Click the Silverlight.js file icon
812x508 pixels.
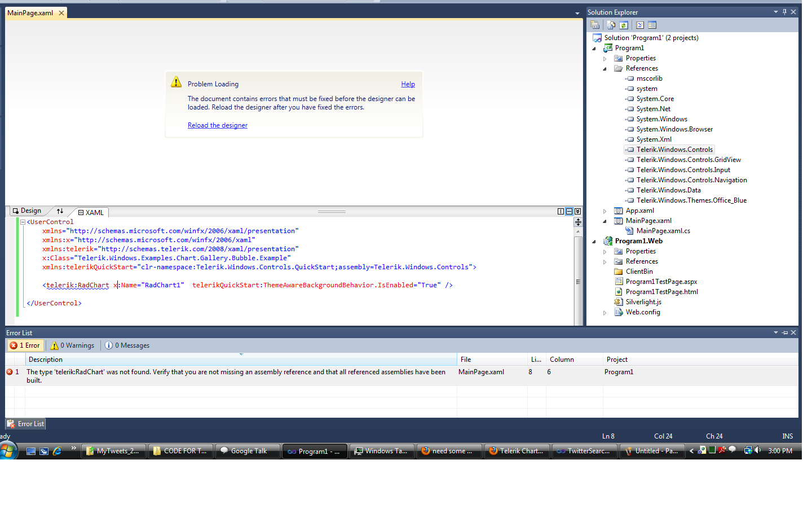(619, 302)
